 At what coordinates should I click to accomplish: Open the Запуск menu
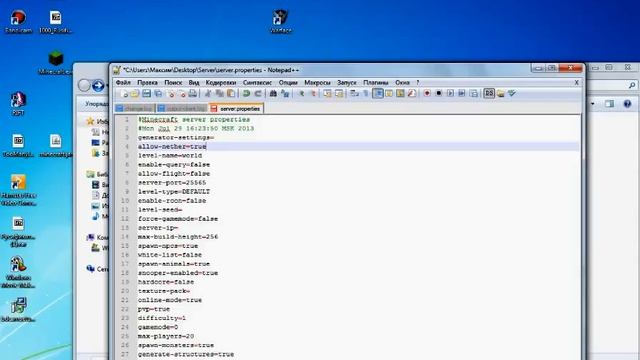[347, 82]
